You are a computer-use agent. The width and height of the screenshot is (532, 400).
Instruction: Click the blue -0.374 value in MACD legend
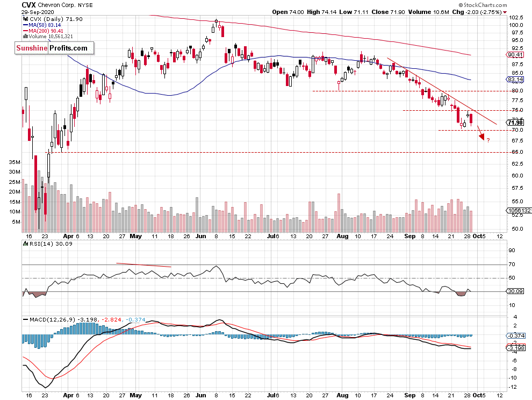[135, 320]
